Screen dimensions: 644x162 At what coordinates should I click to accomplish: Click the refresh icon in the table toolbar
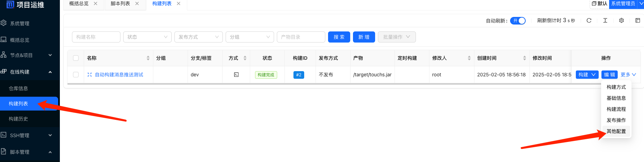(589, 21)
